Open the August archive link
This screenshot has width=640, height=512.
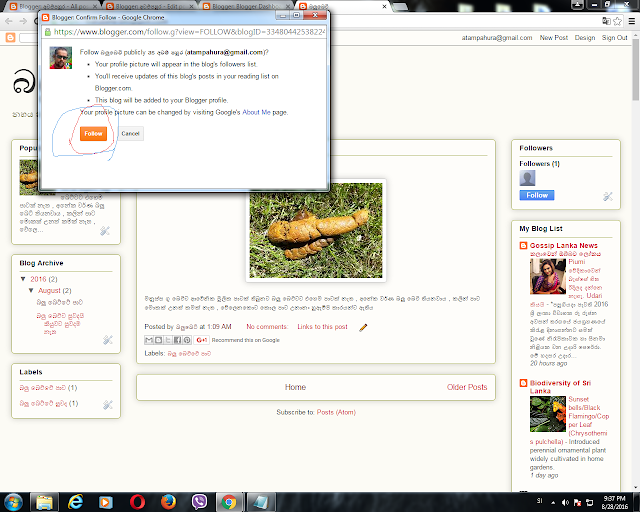[49, 290]
